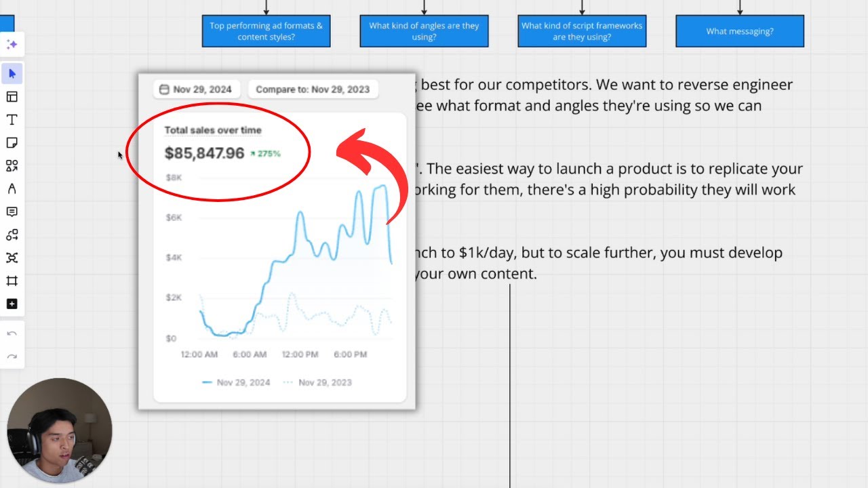Screen dimensions: 868x488
Task: Open more apps with the plus icon
Action: pyautogui.click(x=12, y=304)
